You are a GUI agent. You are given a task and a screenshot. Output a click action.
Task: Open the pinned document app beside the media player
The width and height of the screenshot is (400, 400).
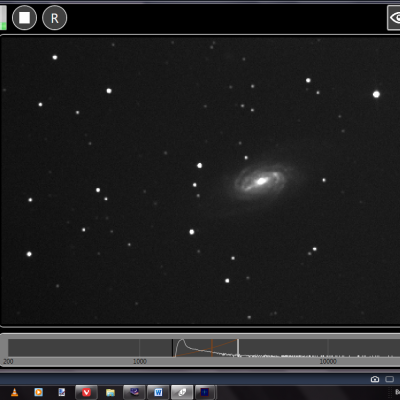point(62,392)
